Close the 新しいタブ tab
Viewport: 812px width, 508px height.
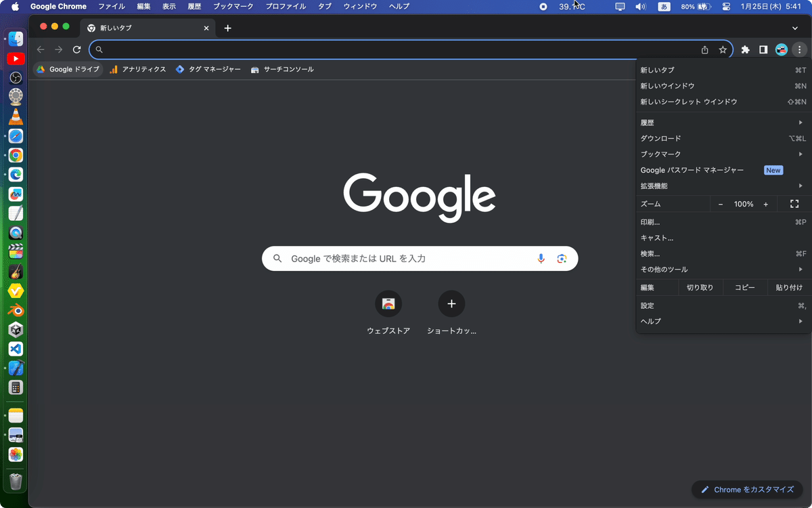pos(206,28)
